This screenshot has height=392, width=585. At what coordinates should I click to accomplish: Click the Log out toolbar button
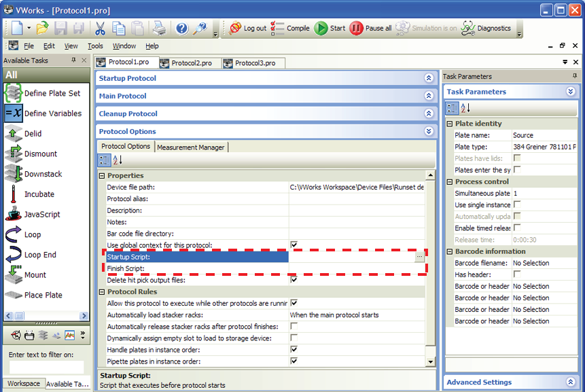[236, 29]
